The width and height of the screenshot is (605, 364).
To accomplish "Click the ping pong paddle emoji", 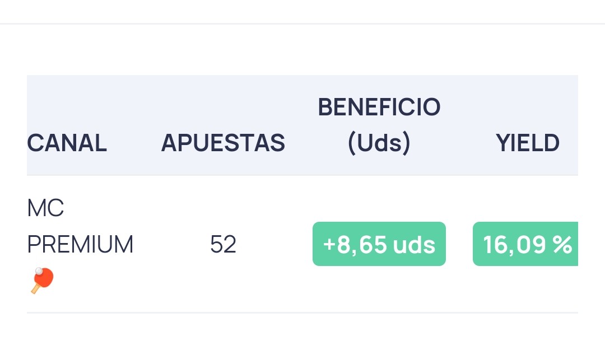I will click(x=43, y=281).
